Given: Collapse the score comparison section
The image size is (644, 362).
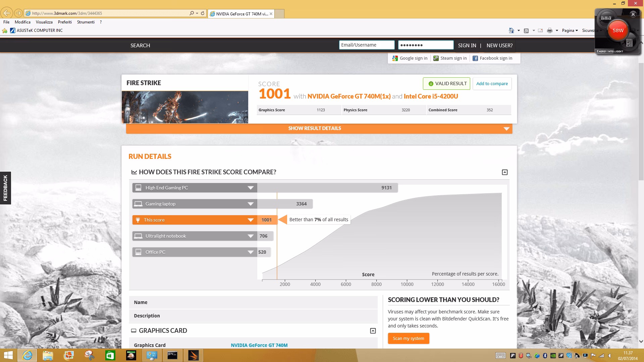Looking at the screenshot, I should point(504,172).
